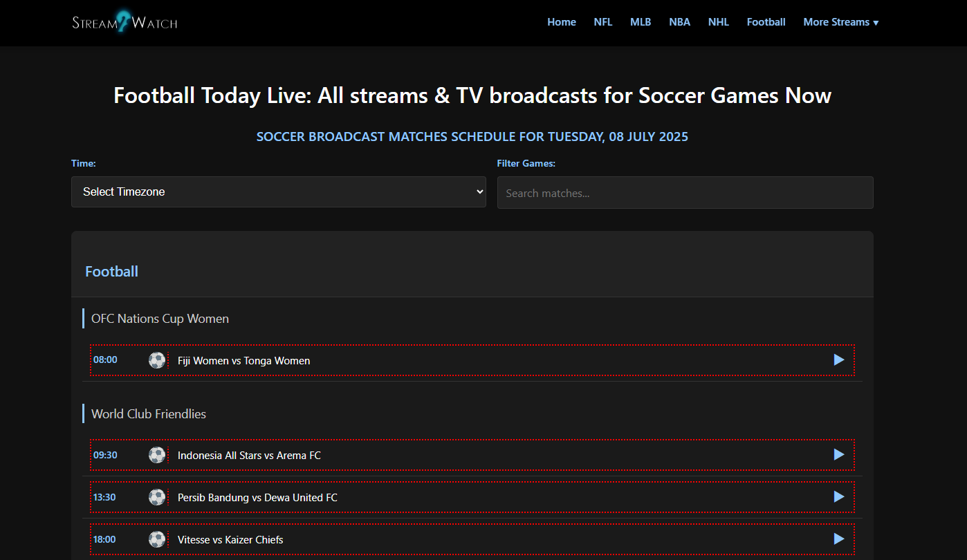Open the NBA streams page

680,22
